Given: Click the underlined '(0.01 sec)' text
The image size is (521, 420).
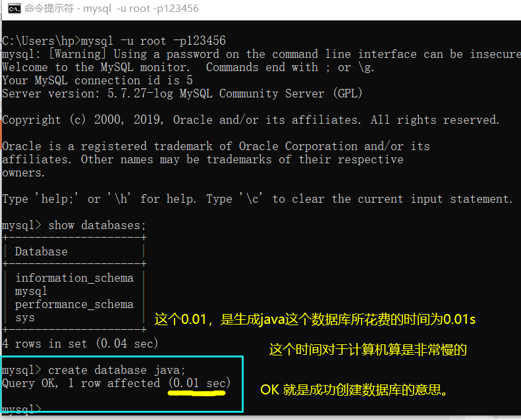Looking at the screenshot, I should [x=200, y=383].
